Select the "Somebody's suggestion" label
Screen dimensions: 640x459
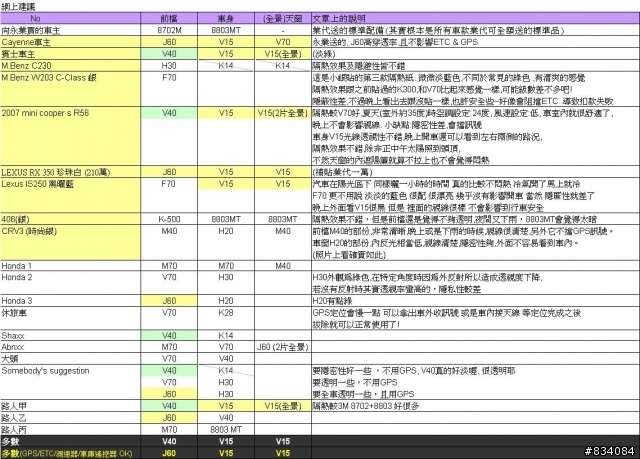coord(45,371)
